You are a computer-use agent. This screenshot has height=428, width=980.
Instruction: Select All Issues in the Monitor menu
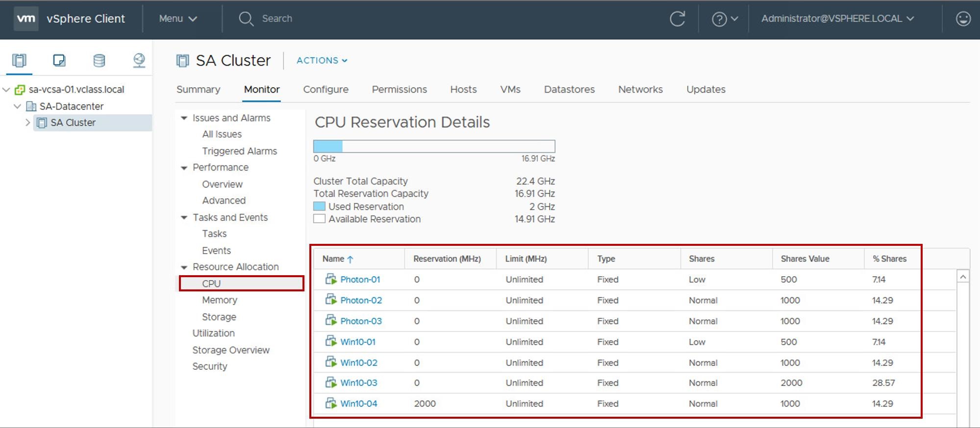[222, 134]
